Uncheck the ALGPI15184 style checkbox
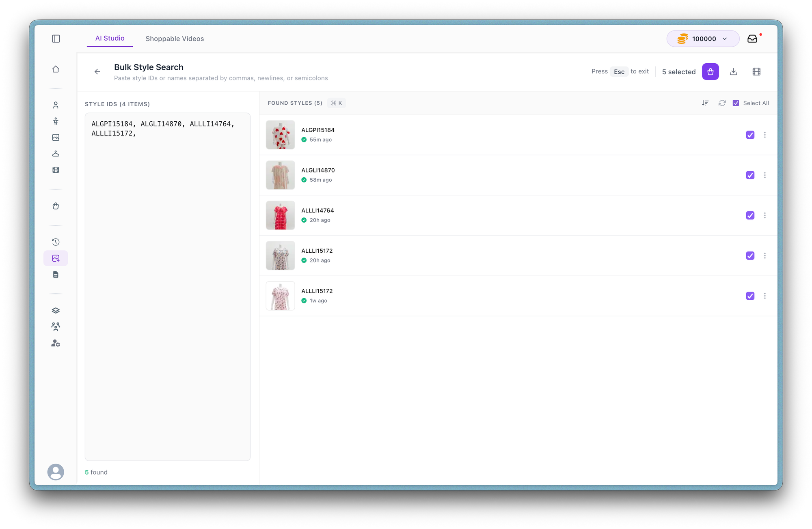Screen dimensions: 812x529 750,135
